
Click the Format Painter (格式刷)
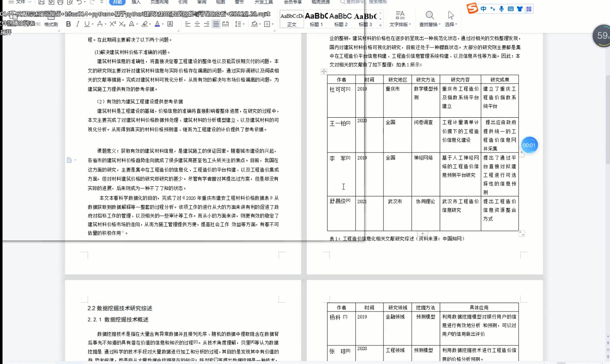coord(51,24)
